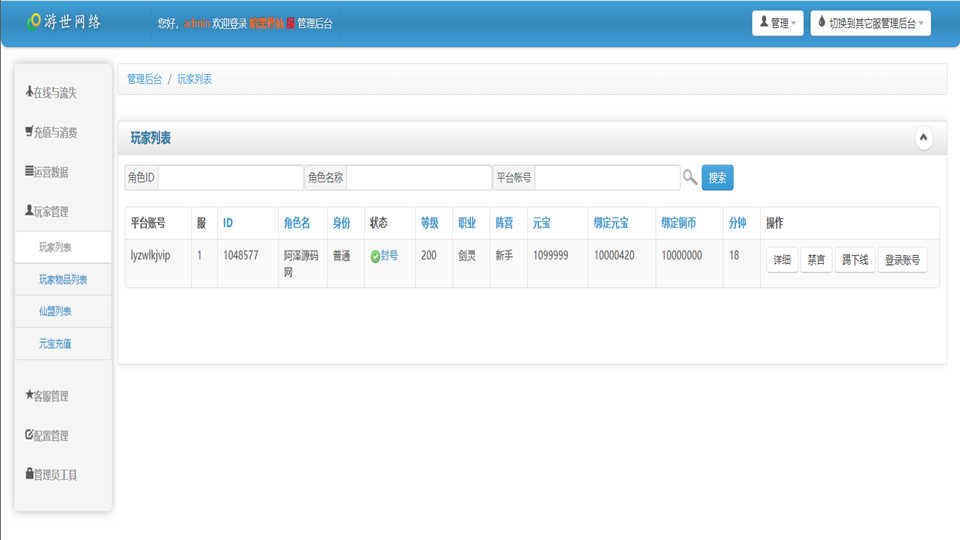
Task: Click the 封号 status link
Action: click(389, 255)
